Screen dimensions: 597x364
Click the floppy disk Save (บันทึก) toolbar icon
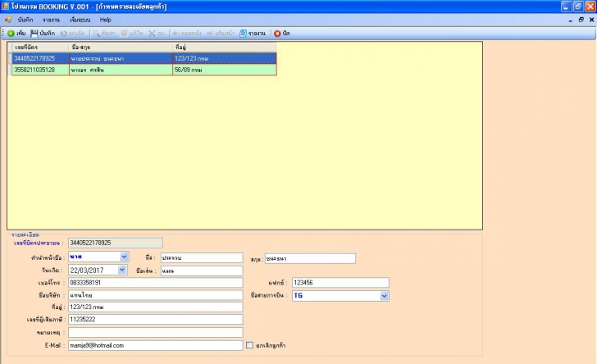[x=34, y=34]
